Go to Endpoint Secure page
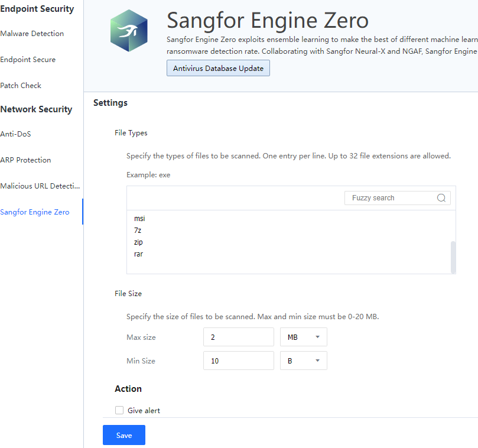 tap(28, 60)
